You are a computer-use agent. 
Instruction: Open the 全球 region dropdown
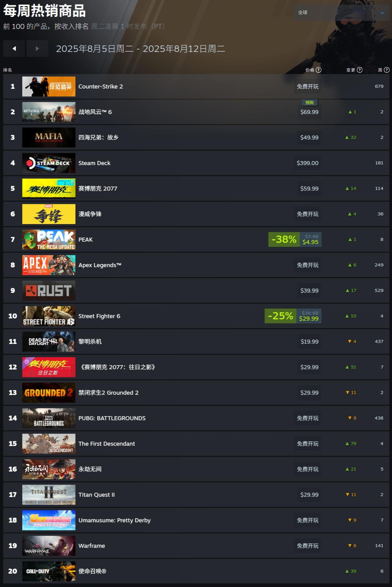(341, 13)
